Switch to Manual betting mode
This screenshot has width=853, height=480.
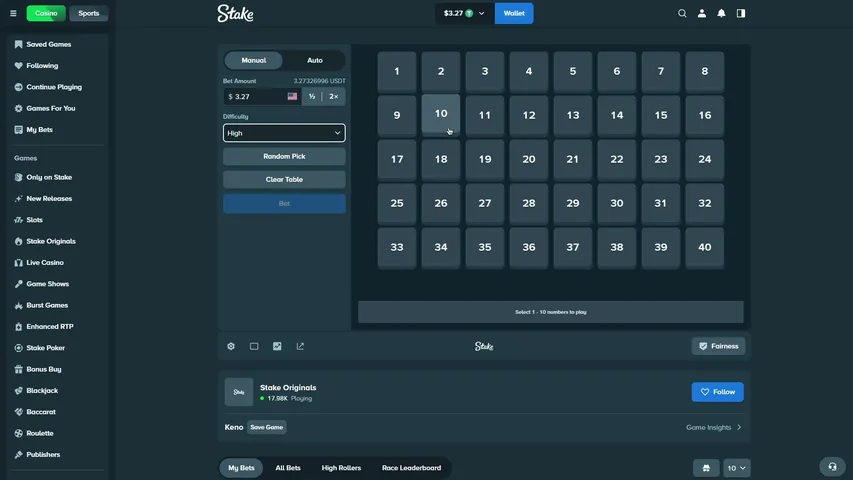pyautogui.click(x=254, y=60)
